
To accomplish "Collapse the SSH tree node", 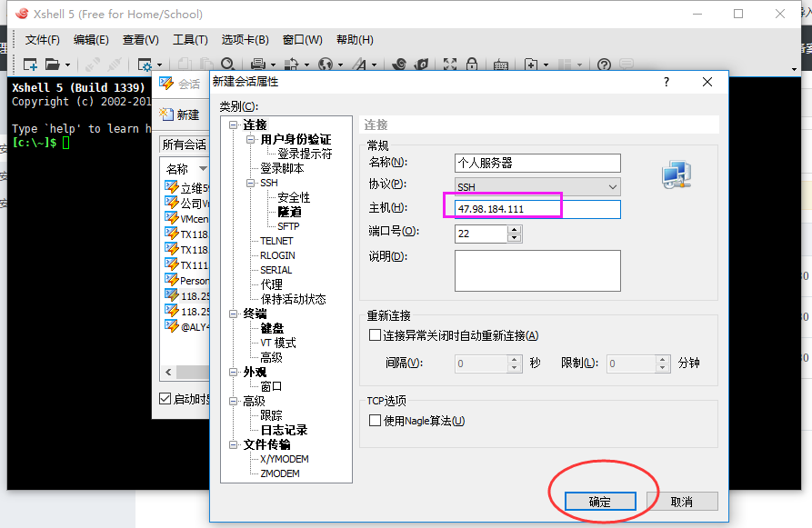I will point(251,183).
